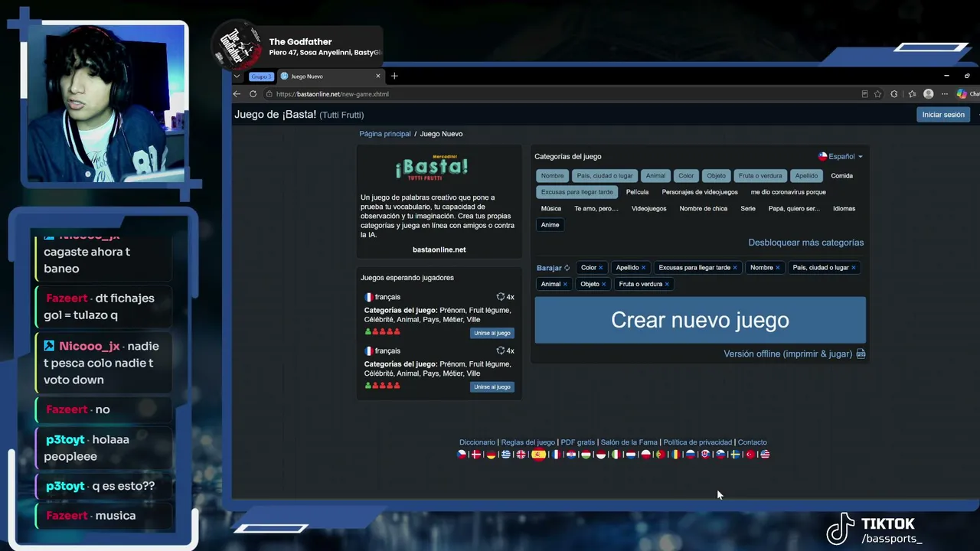
Task: Remove Excusas para llegar tarde chip
Action: pos(735,268)
